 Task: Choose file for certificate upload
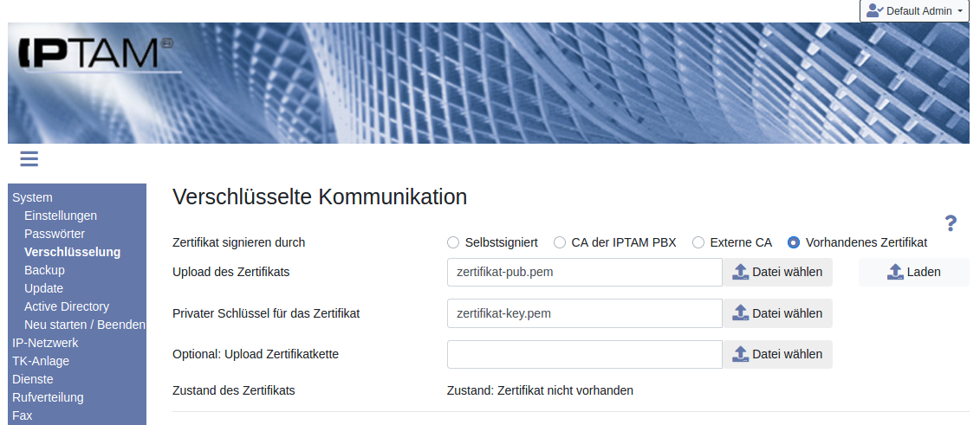777,272
